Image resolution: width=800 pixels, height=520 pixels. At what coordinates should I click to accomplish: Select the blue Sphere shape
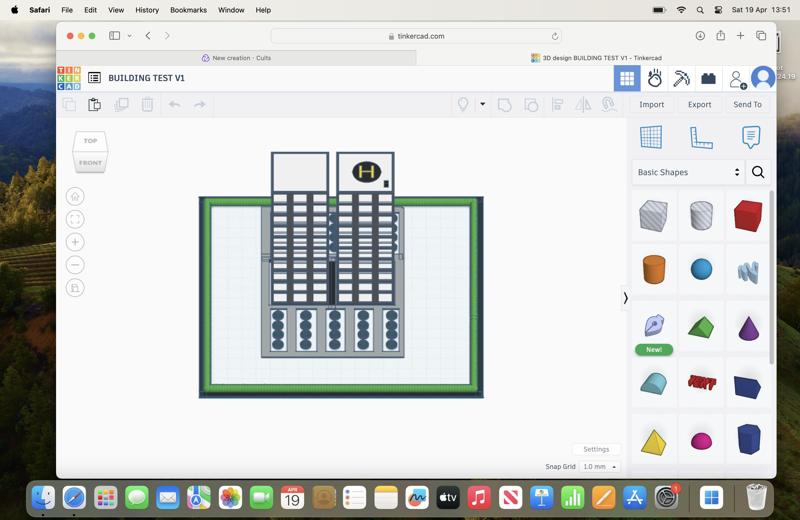click(x=701, y=269)
